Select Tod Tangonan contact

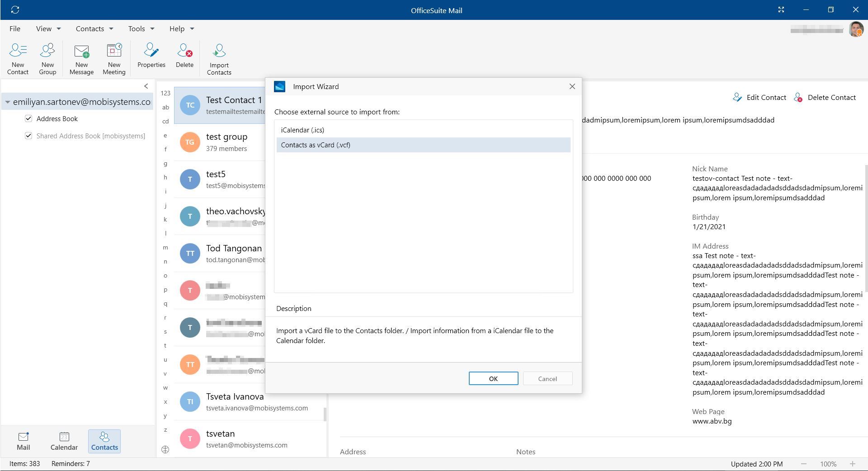[220, 253]
